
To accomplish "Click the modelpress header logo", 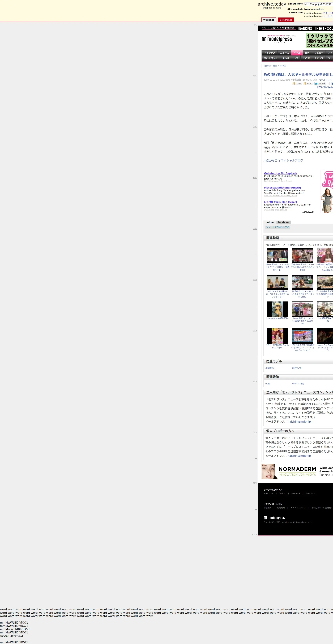I will click(x=277, y=40).
